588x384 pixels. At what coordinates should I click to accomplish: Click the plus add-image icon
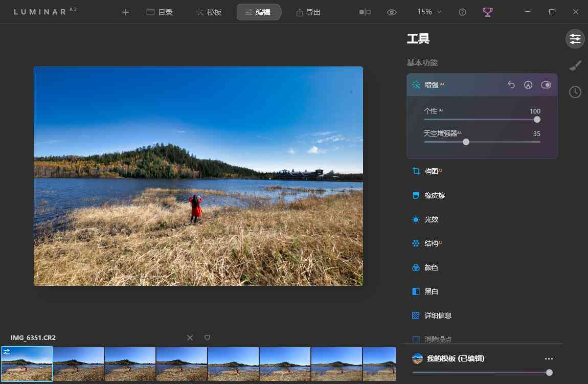(125, 12)
